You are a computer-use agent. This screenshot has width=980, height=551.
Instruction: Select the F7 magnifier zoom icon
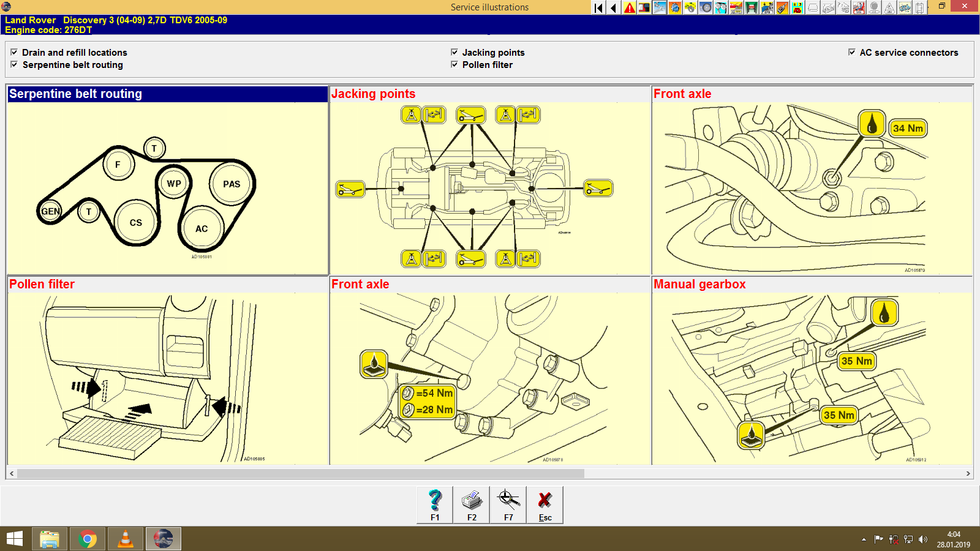(x=508, y=503)
